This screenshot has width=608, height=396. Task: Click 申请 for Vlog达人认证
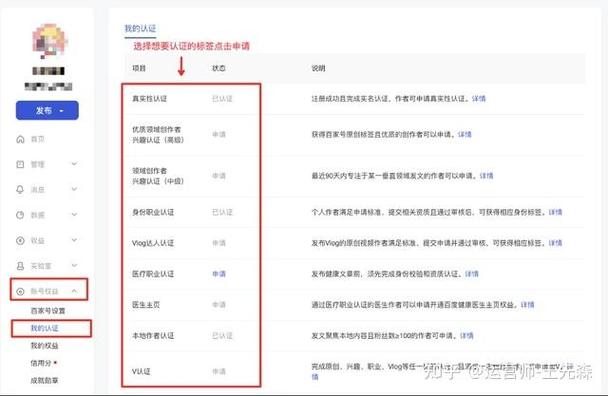(x=219, y=243)
